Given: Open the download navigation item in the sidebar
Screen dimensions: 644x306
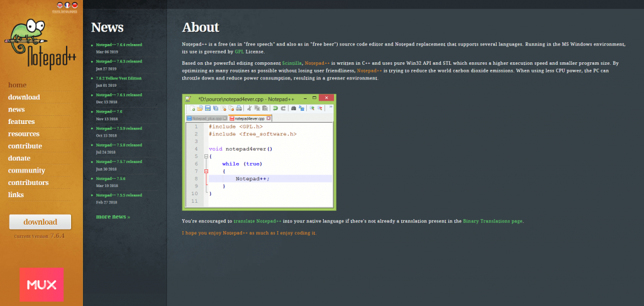Looking at the screenshot, I should [x=24, y=97].
